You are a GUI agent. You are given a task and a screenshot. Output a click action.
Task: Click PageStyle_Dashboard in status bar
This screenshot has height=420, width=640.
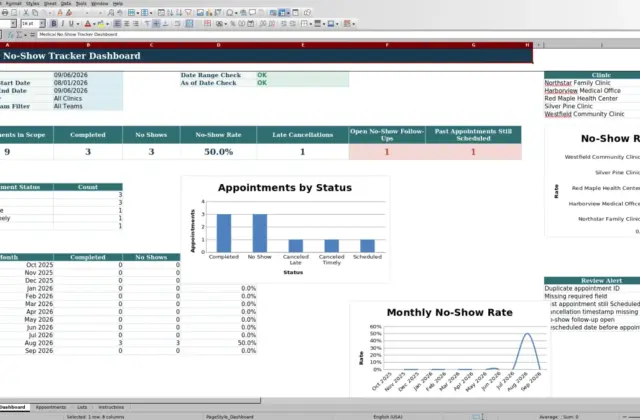[230, 417]
